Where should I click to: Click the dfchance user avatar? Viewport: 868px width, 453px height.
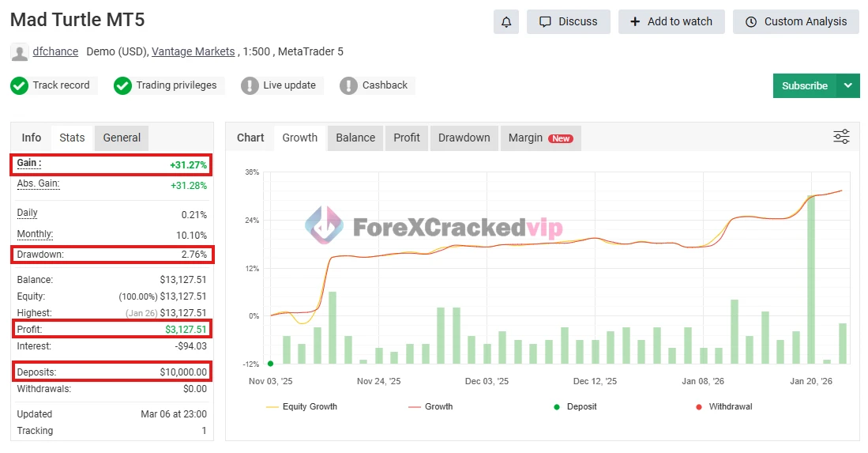tap(20, 52)
